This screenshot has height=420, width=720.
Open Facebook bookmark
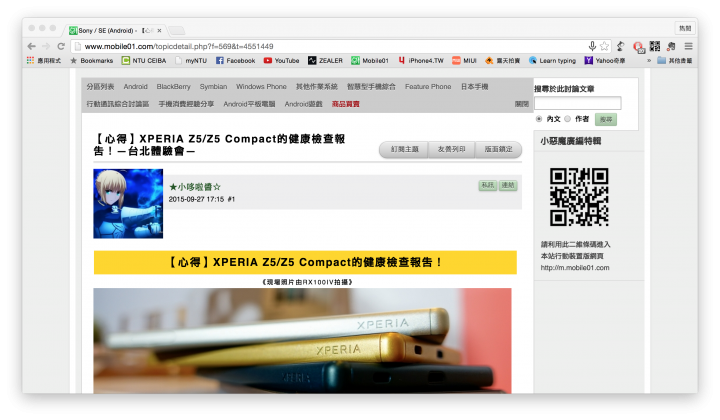236,60
